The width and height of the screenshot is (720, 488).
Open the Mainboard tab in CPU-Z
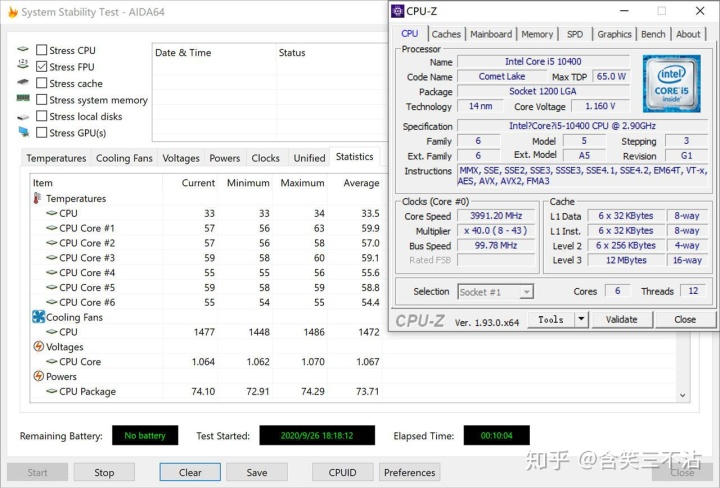491,34
